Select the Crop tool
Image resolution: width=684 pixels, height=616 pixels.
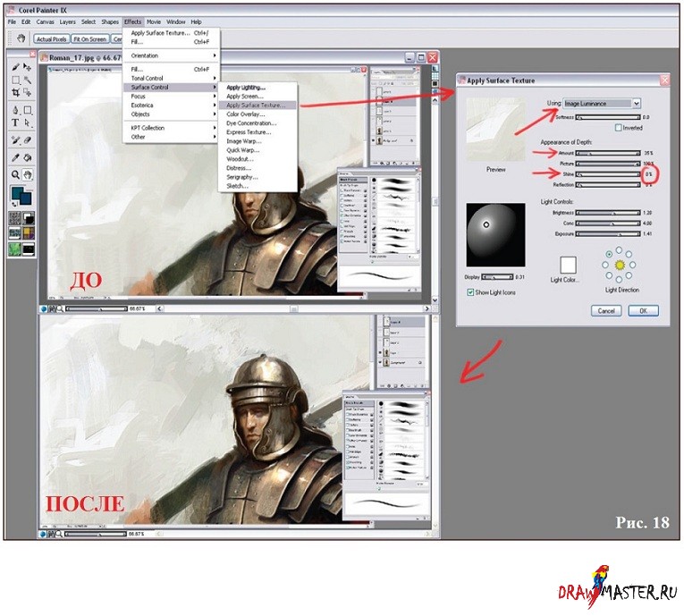(16, 92)
